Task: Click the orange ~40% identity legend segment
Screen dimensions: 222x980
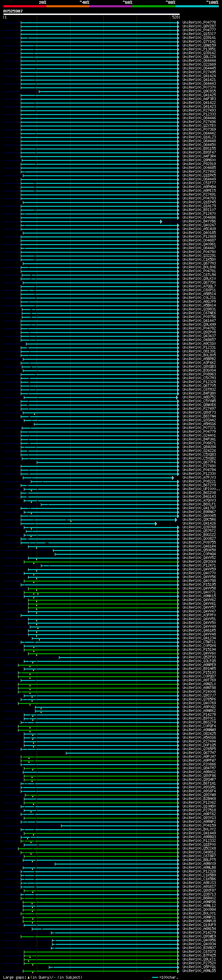Action: point(68,7)
